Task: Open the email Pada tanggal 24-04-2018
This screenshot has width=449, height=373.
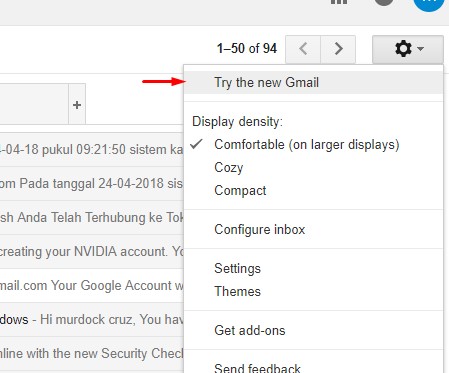Action: (x=92, y=184)
